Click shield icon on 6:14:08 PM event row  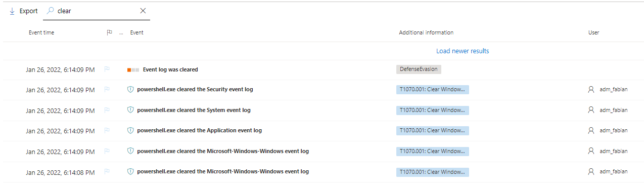point(130,171)
